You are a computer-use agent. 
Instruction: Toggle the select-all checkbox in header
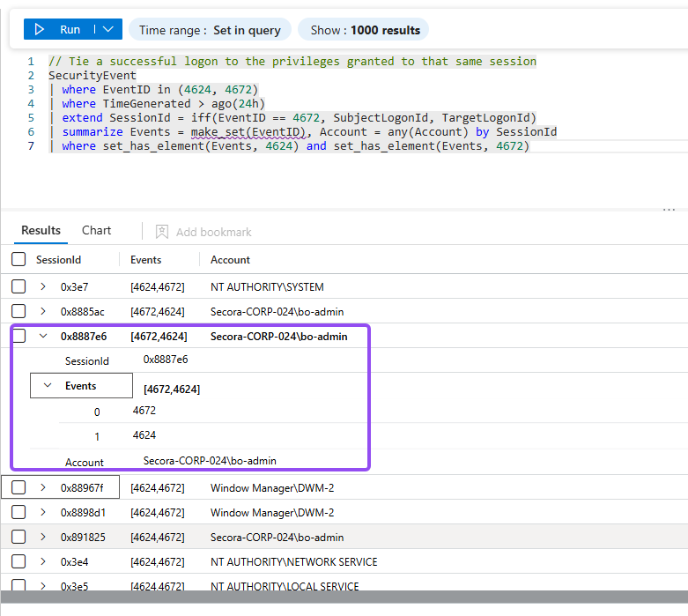click(18, 259)
